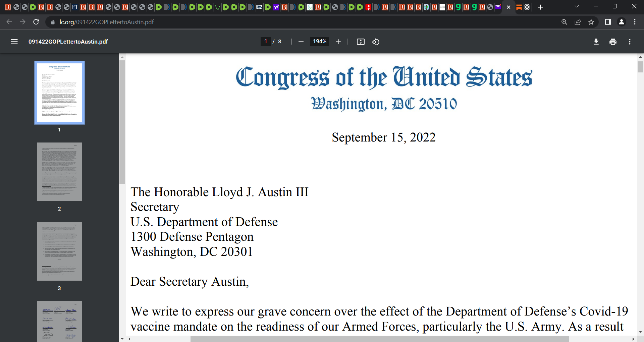Click the Dear Secretary Austin salutation

tap(190, 282)
